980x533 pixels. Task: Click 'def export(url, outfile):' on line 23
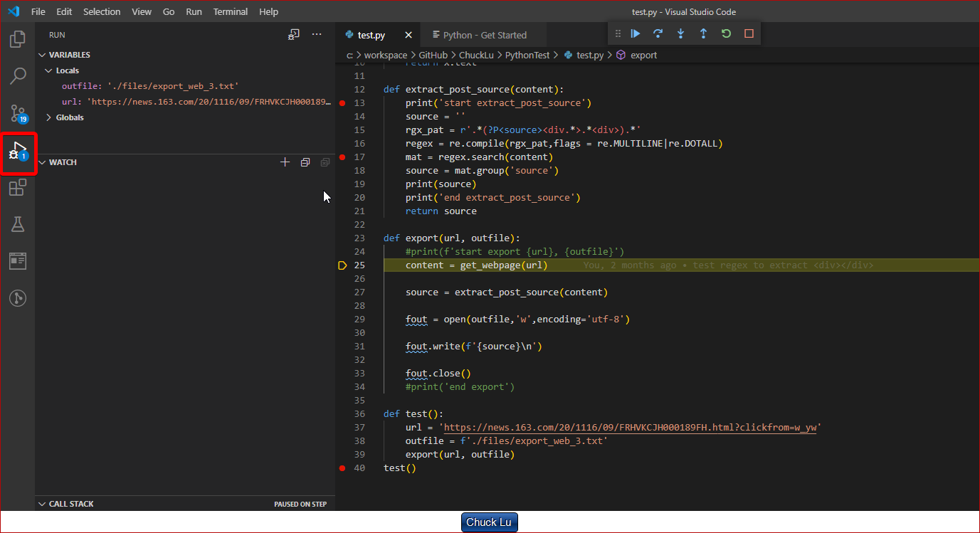(452, 238)
